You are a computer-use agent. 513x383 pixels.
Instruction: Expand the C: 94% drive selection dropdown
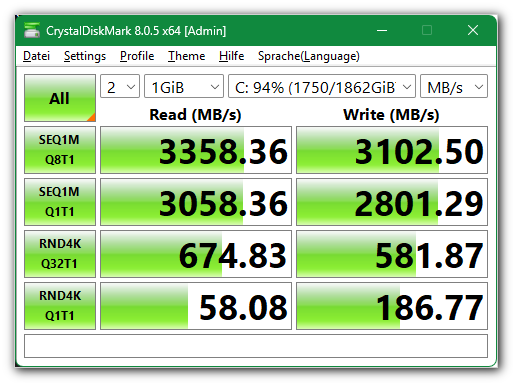pos(322,86)
